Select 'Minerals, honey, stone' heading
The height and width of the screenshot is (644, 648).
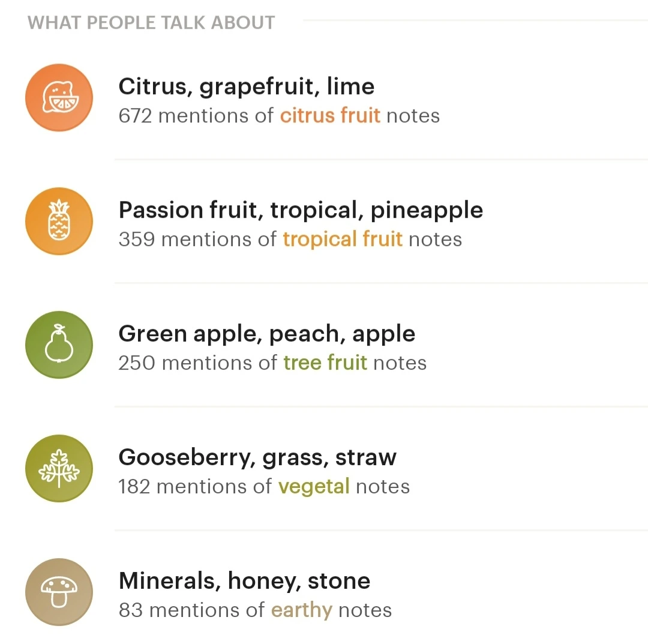point(244,582)
